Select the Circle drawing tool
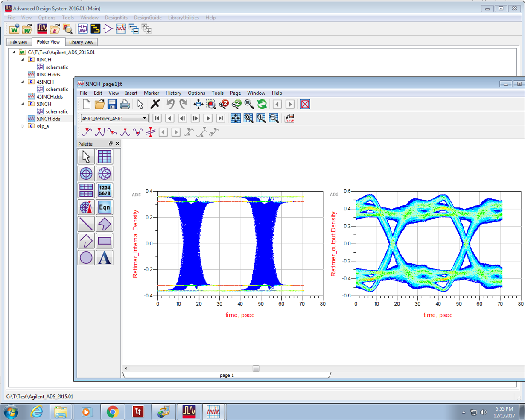 tap(86, 258)
